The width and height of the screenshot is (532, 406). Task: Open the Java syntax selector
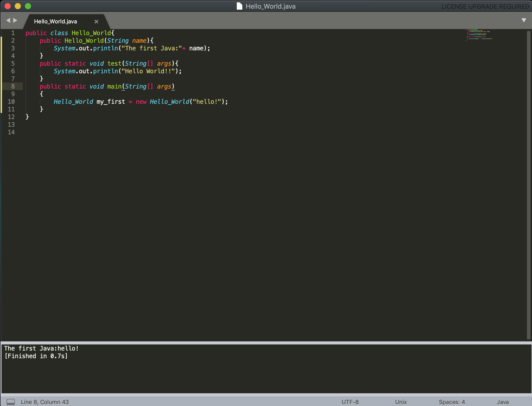[x=503, y=402]
